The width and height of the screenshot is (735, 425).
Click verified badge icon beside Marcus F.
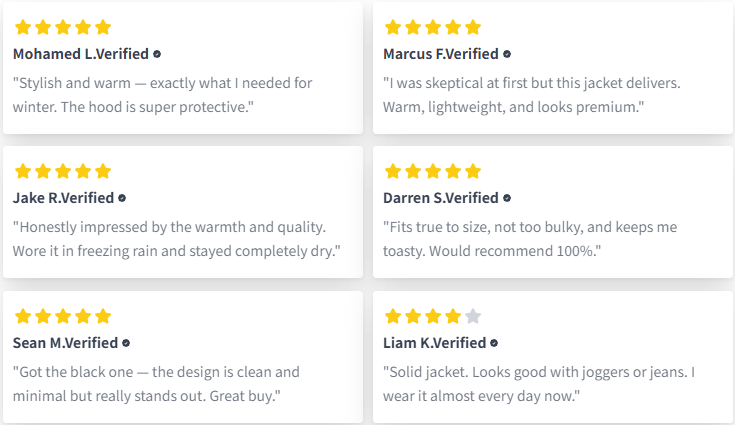pyautogui.click(x=507, y=54)
